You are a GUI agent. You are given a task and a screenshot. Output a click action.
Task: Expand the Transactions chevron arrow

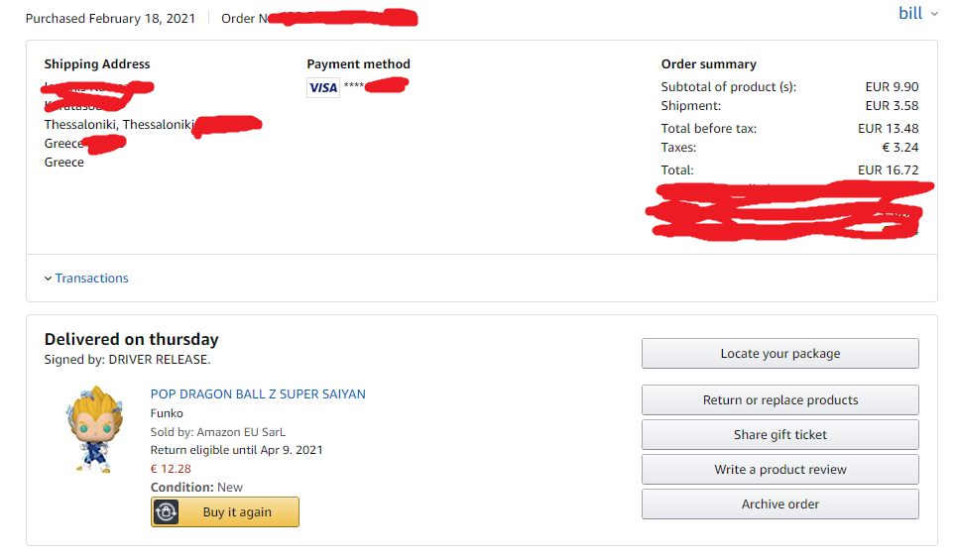point(49,279)
